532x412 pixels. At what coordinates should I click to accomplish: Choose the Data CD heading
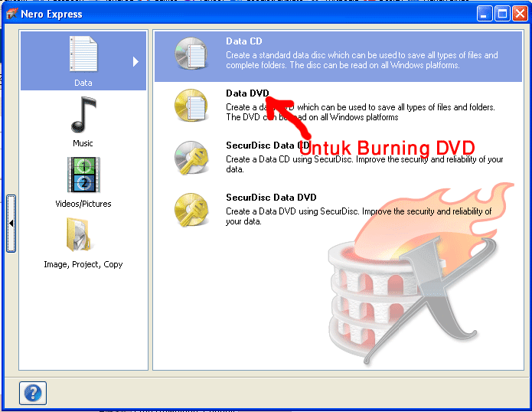click(x=244, y=41)
